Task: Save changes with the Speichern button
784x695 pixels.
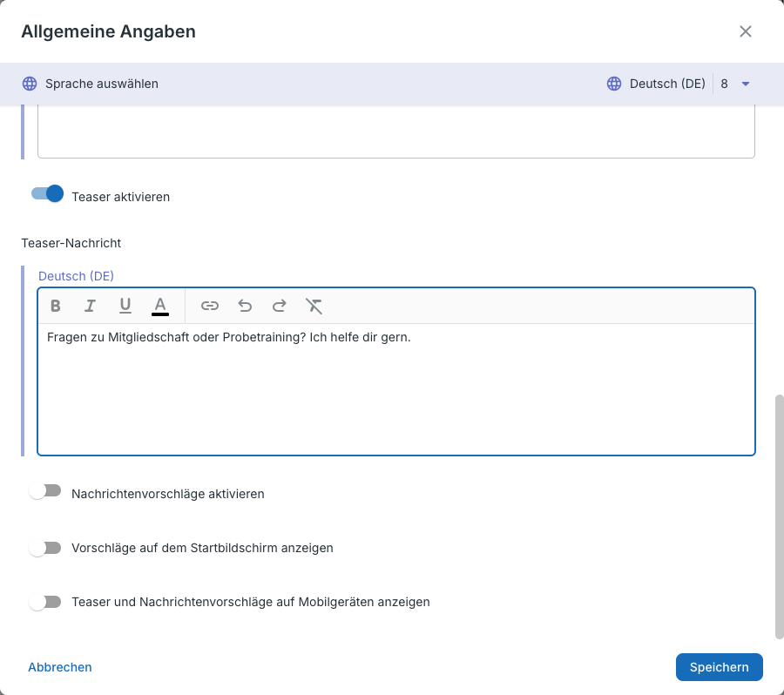Action: point(719,667)
